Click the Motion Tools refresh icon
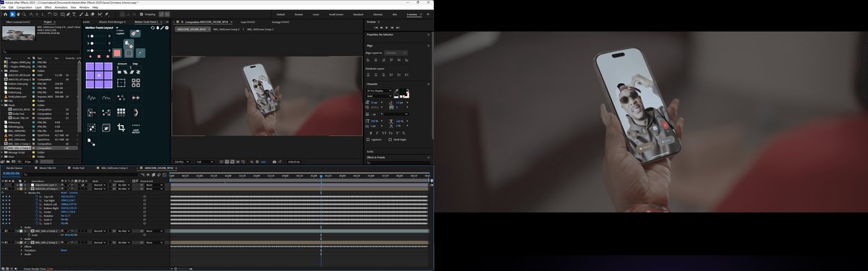 (x=153, y=27)
